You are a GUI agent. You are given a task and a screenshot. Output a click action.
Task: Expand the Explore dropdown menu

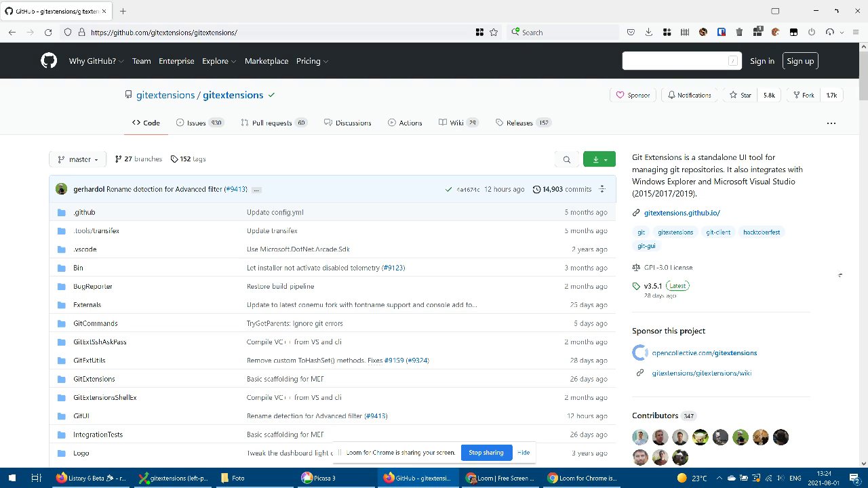219,61
